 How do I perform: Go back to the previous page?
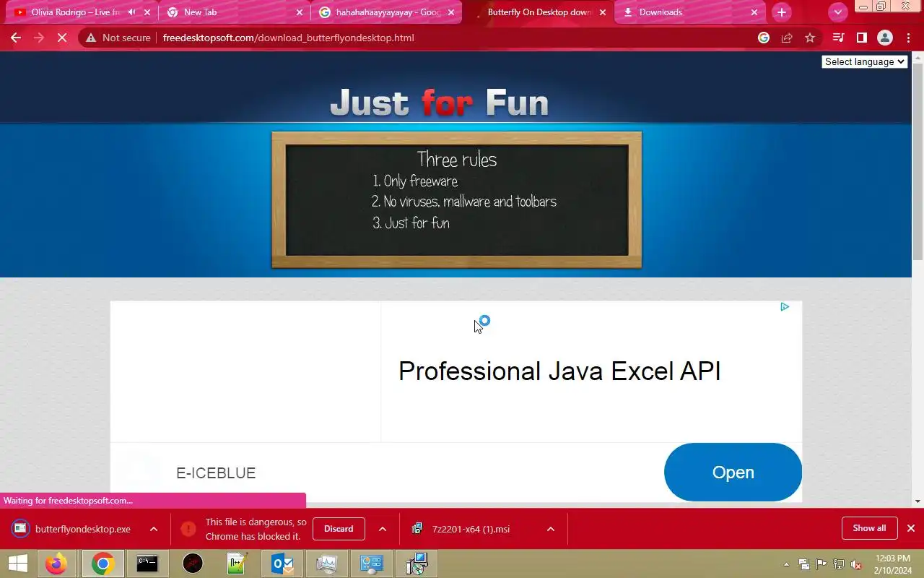[x=16, y=38]
